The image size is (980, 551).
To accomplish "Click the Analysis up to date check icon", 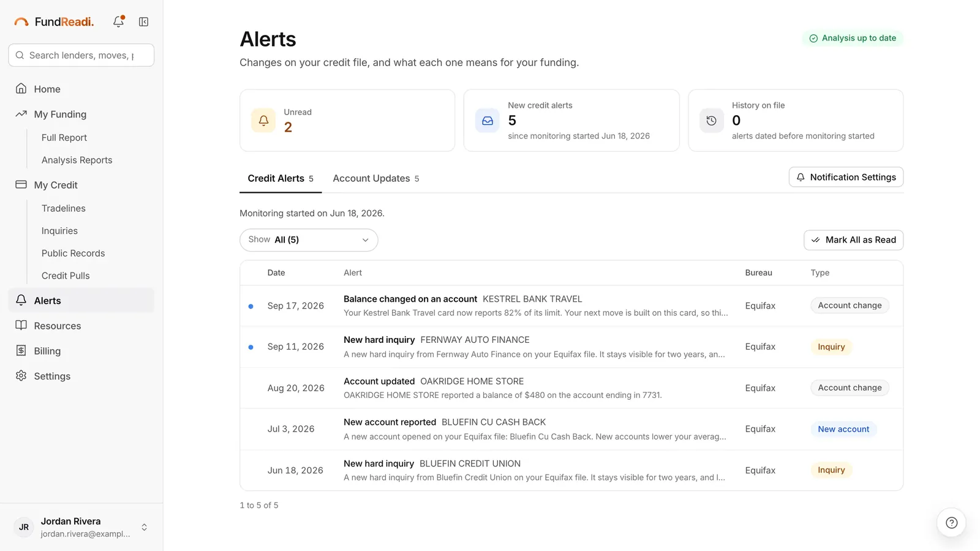I will (x=813, y=39).
